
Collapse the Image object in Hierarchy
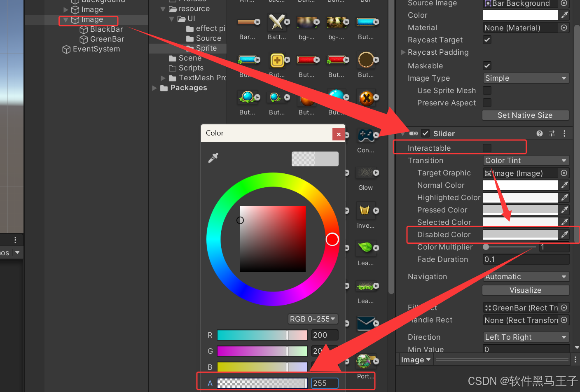click(65, 20)
